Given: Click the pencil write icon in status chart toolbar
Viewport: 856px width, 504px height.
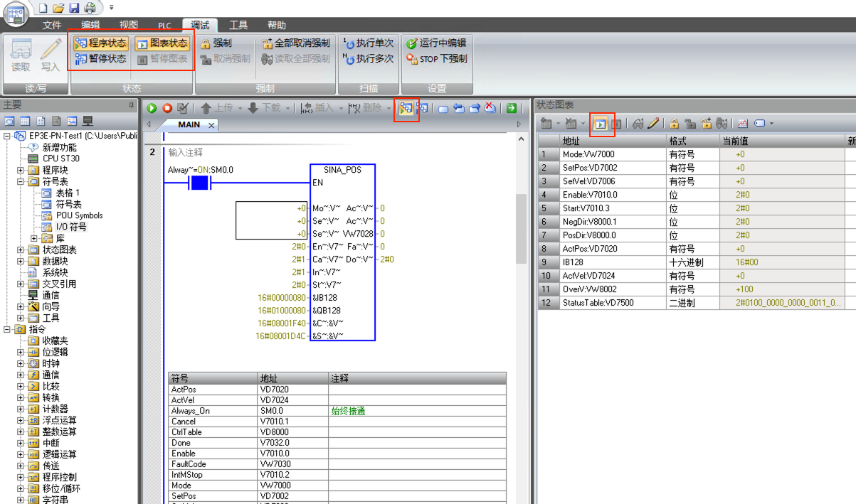Looking at the screenshot, I should [x=653, y=124].
